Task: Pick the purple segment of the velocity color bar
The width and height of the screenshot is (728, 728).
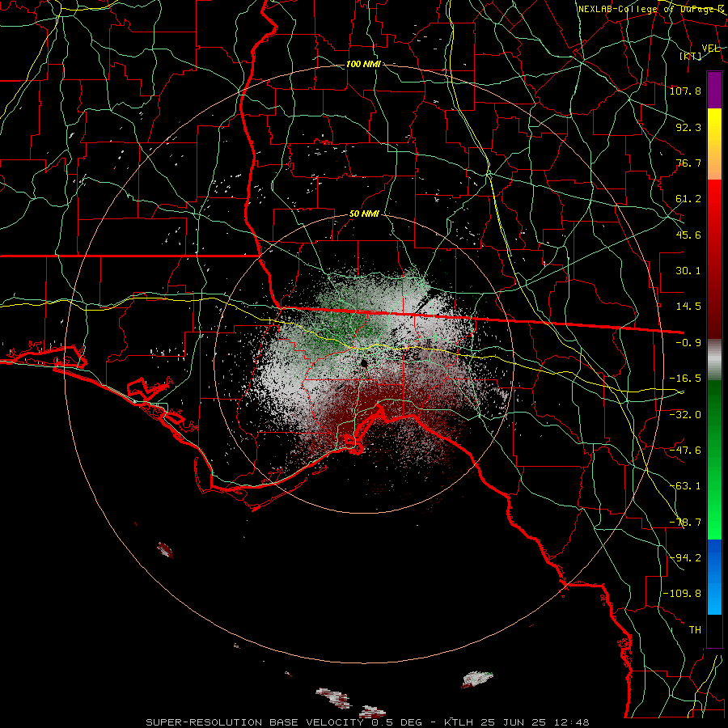Action: (714, 90)
